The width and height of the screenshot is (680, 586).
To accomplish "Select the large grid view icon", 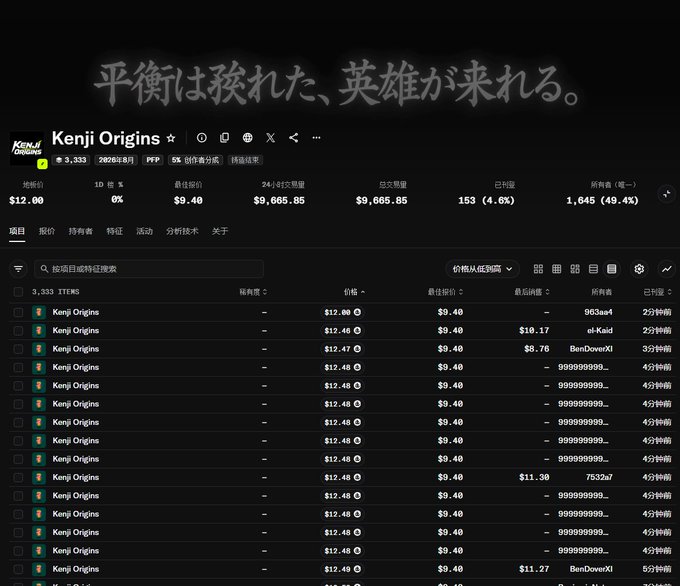I will click(538, 269).
